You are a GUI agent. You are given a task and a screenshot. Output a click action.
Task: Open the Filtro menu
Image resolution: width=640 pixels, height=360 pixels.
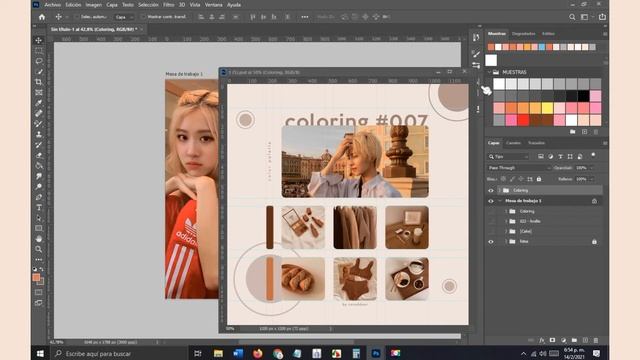[169, 5]
